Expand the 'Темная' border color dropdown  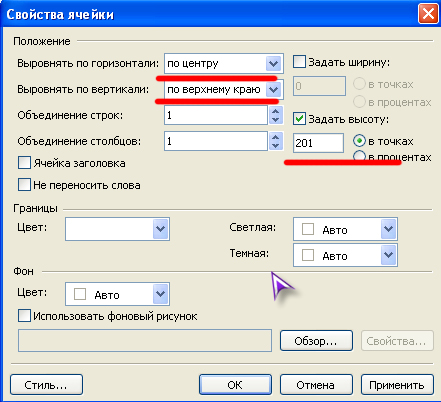pyautogui.click(x=345, y=255)
